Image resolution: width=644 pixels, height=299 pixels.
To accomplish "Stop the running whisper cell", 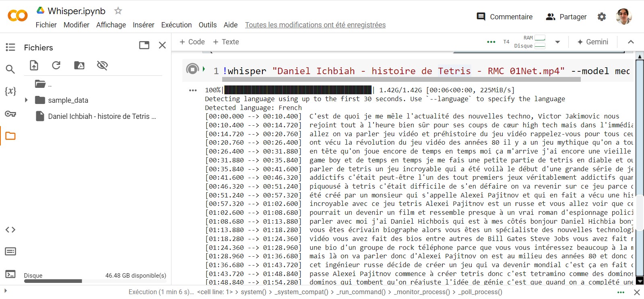I will (x=192, y=69).
